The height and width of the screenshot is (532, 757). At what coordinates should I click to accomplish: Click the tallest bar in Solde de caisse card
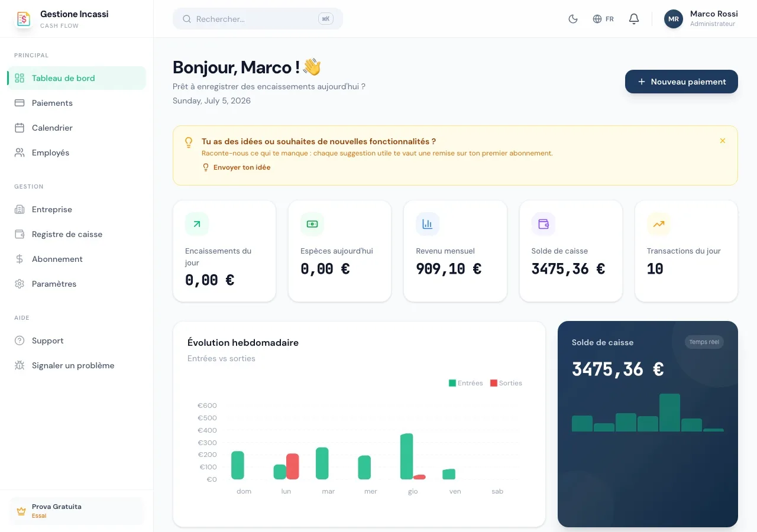pyautogui.click(x=669, y=413)
